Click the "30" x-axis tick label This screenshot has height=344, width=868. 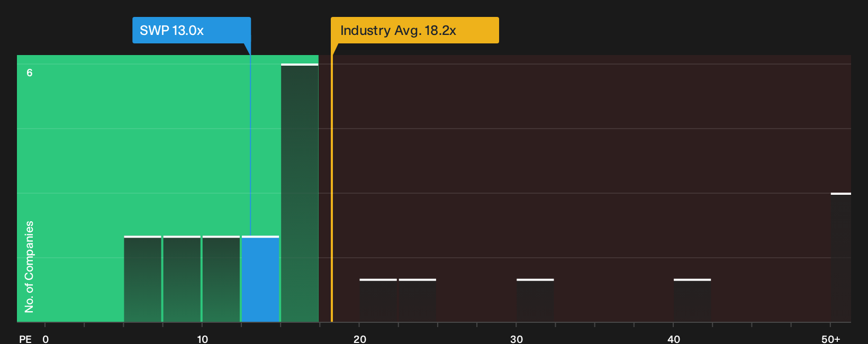click(x=517, y=339)
